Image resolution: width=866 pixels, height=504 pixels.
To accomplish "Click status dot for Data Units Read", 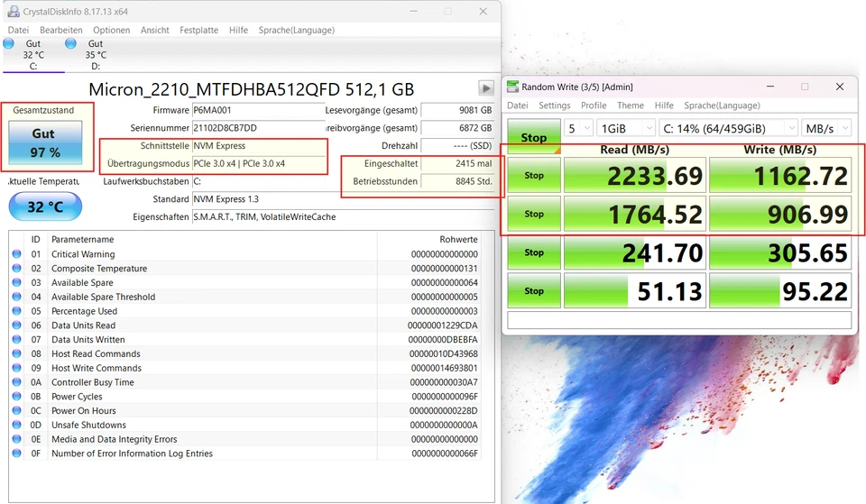I will coord(16,325).
